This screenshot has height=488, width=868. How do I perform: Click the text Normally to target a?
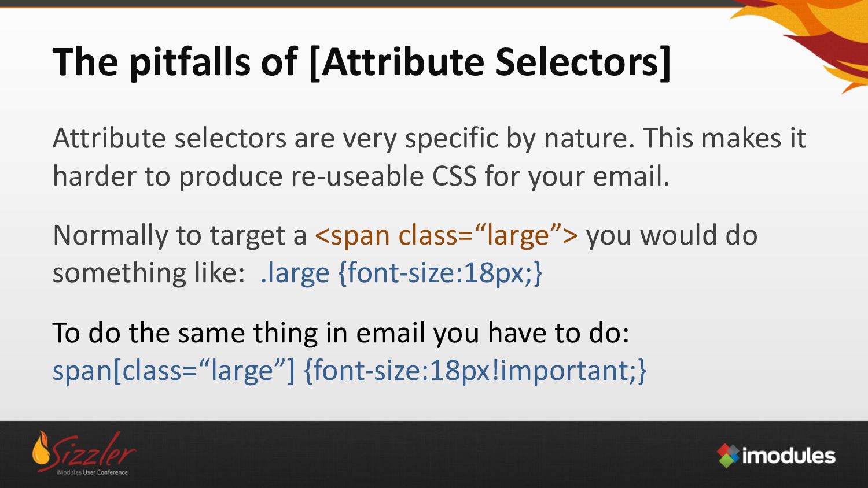[179, 236]
